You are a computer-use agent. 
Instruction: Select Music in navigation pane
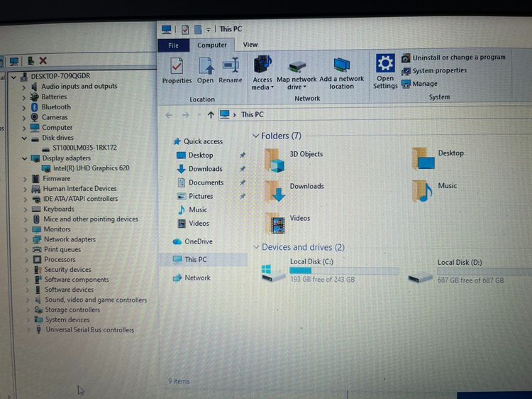(192, 210)
